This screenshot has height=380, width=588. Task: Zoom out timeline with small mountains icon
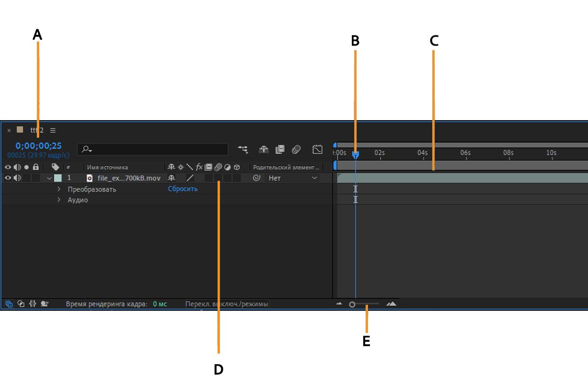coord(339,304)
